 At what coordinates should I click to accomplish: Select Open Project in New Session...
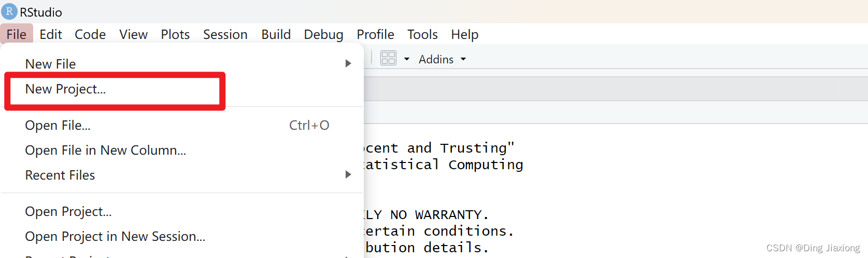click(x=115, y=237)
